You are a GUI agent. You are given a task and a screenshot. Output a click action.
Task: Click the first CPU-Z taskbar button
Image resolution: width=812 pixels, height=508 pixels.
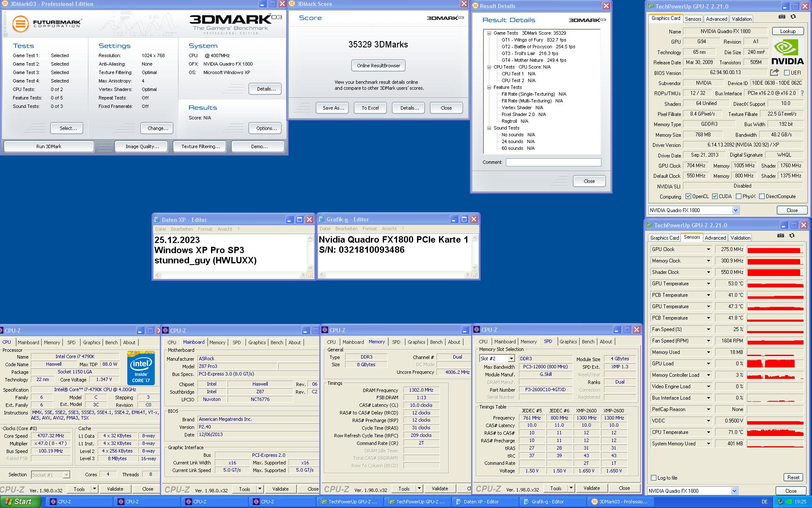point(79,502)
